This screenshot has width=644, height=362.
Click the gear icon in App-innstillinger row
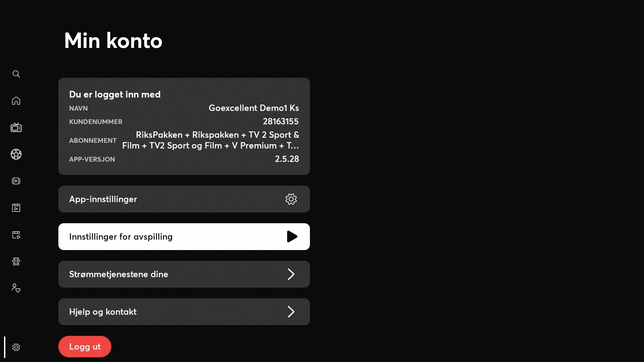[x=291, y=199]
